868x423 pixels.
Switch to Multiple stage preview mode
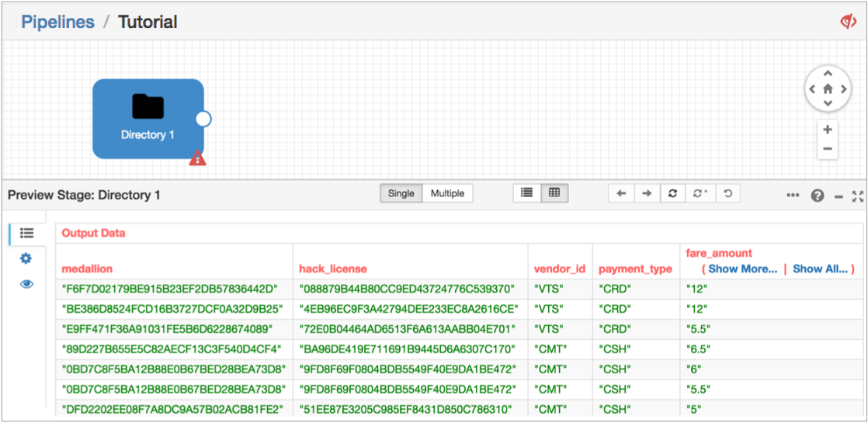[447, 194]
